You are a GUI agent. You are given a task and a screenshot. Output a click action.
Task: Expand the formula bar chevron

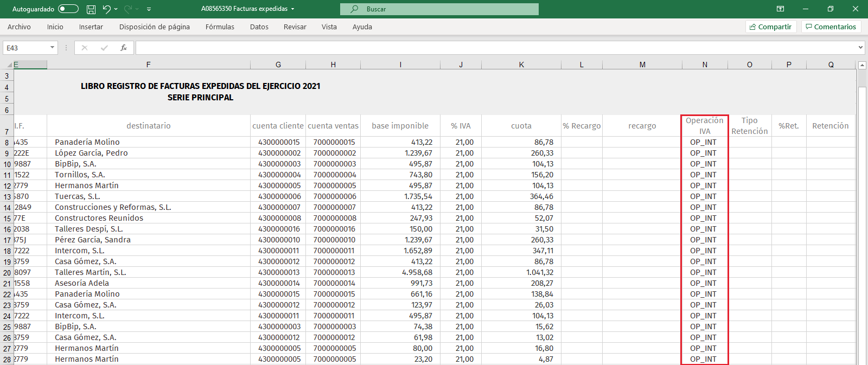click(x=860, y=48)
